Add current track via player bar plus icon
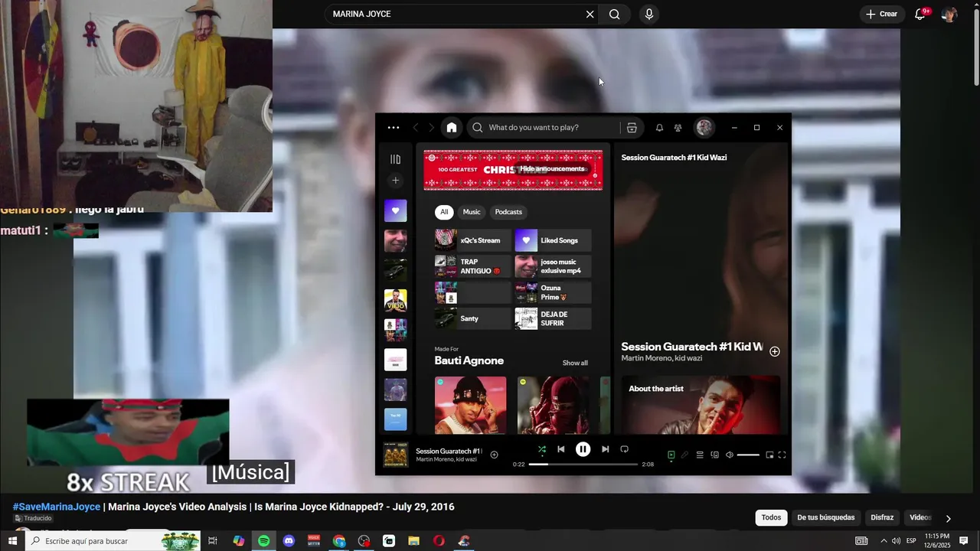 (494, 455)
